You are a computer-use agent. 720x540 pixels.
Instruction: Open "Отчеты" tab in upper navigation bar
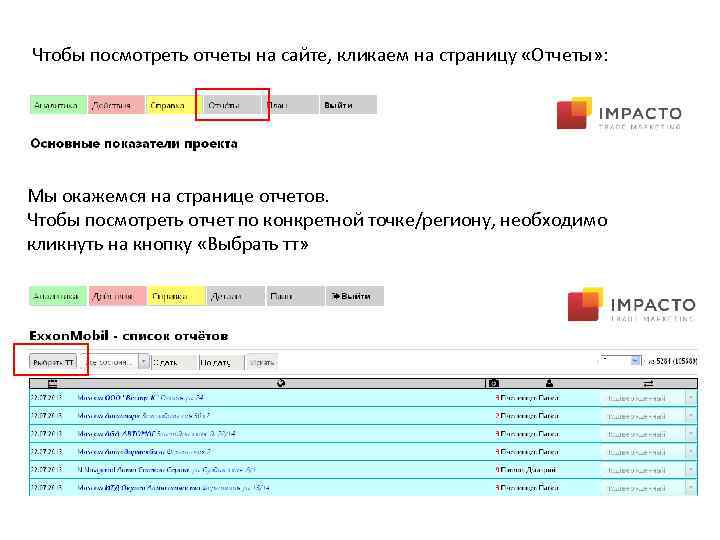(232, 105)
